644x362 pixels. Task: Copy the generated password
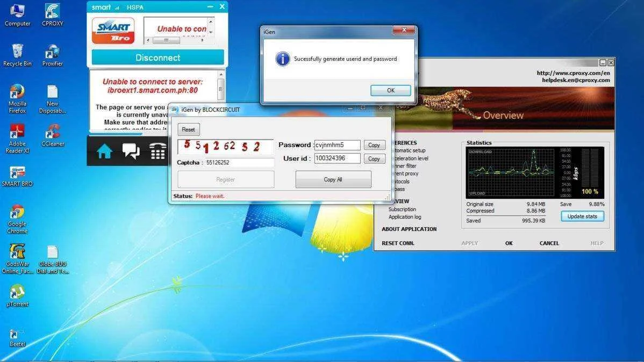click(374, 145)
